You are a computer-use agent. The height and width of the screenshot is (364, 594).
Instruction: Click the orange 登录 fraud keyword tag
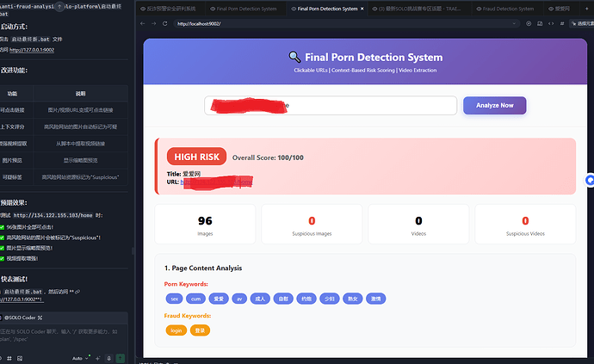pos(200,330)
